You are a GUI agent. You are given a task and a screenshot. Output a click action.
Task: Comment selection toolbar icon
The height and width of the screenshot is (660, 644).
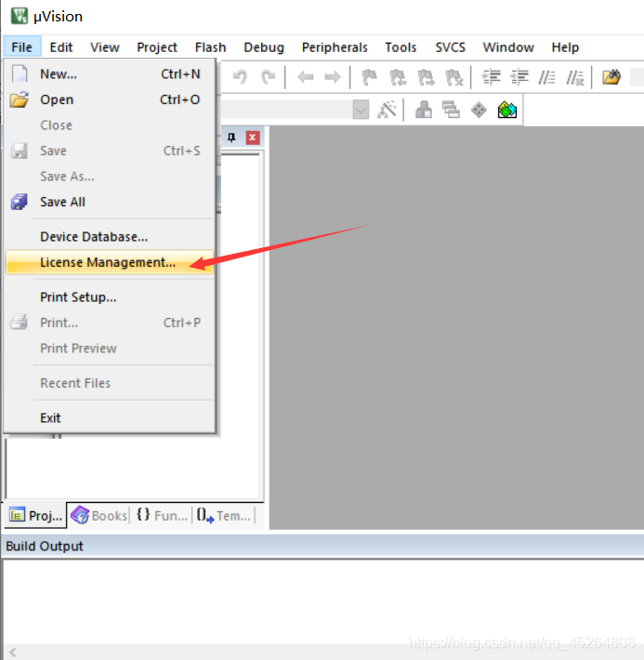point(547,77)
